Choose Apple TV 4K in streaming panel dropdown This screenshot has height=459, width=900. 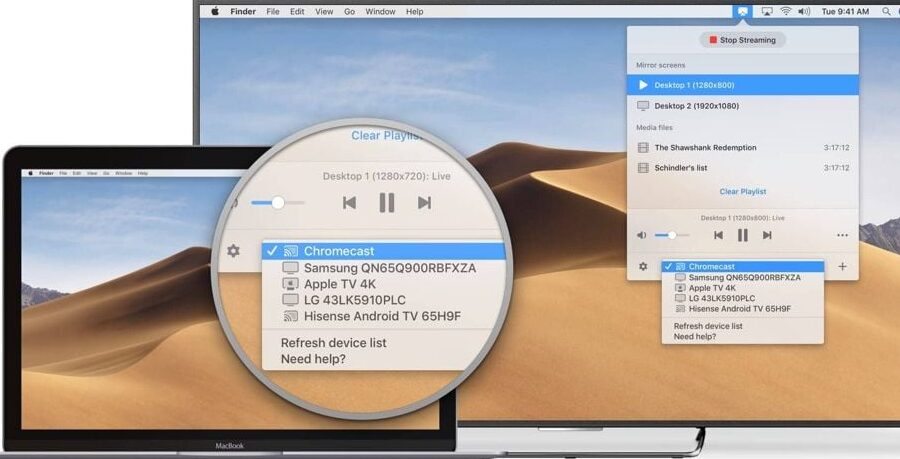point(743,288)
